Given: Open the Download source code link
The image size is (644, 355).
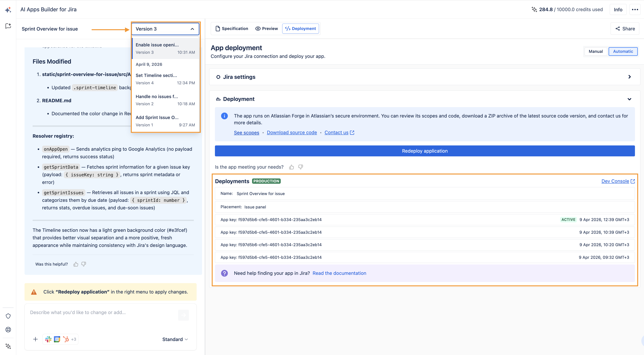Looking at the screenshot, I should 292,133.
